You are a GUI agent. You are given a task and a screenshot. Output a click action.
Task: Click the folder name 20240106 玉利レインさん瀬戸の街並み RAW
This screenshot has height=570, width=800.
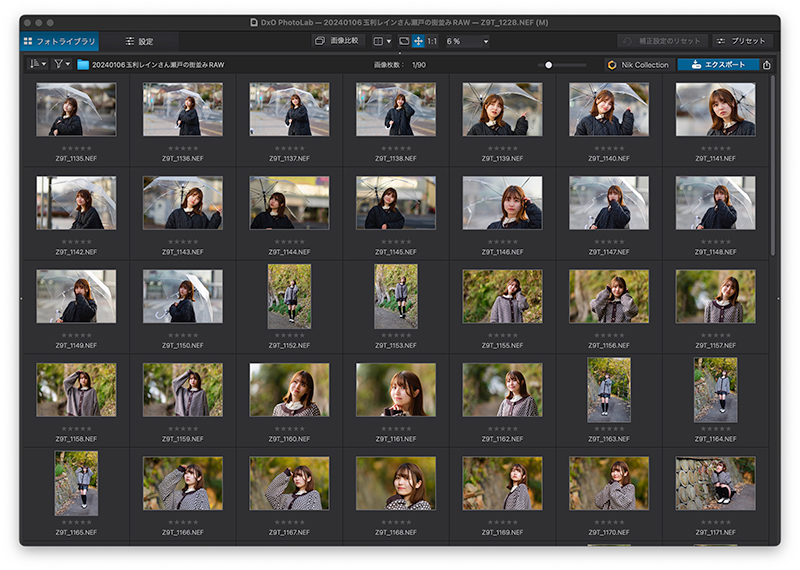[x=158, y=65]
